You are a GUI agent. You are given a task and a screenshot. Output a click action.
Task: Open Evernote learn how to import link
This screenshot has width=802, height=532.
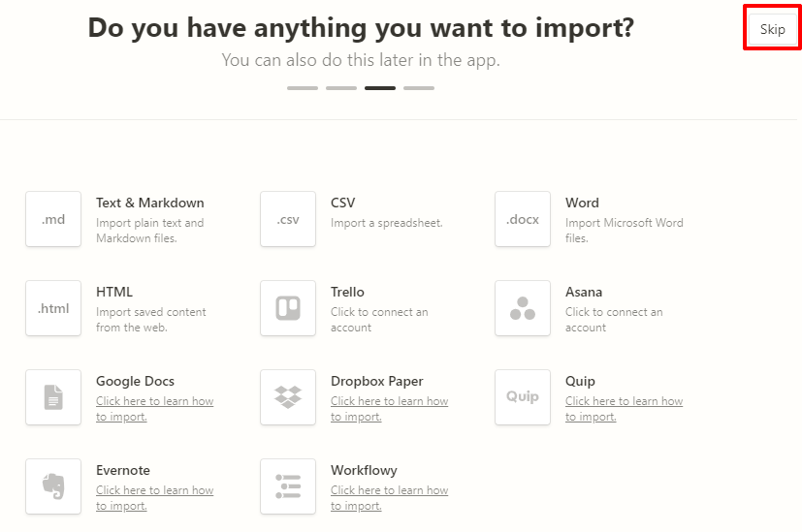coord(154,498)
